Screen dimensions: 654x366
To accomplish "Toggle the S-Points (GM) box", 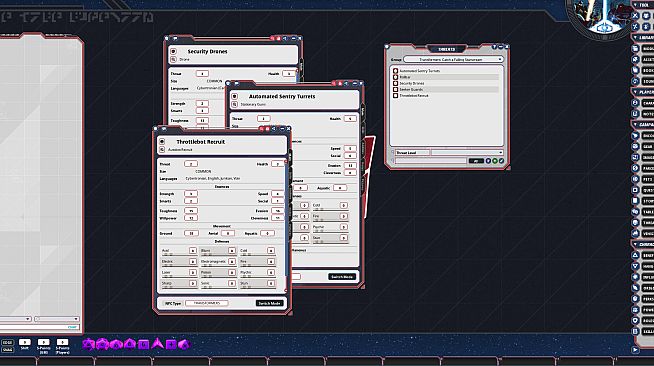I will (43, 342).
